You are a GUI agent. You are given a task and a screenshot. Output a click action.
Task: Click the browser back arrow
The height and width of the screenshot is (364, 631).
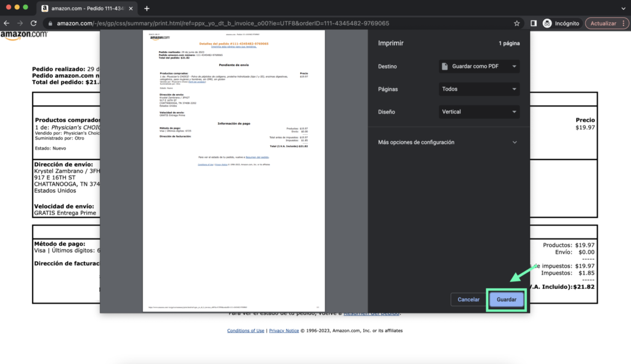(7, 23)
